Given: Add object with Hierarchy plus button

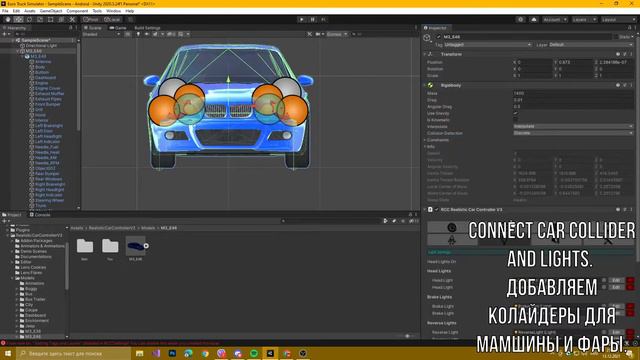Looking at the screenshot, I should click(x=5, y=34).
